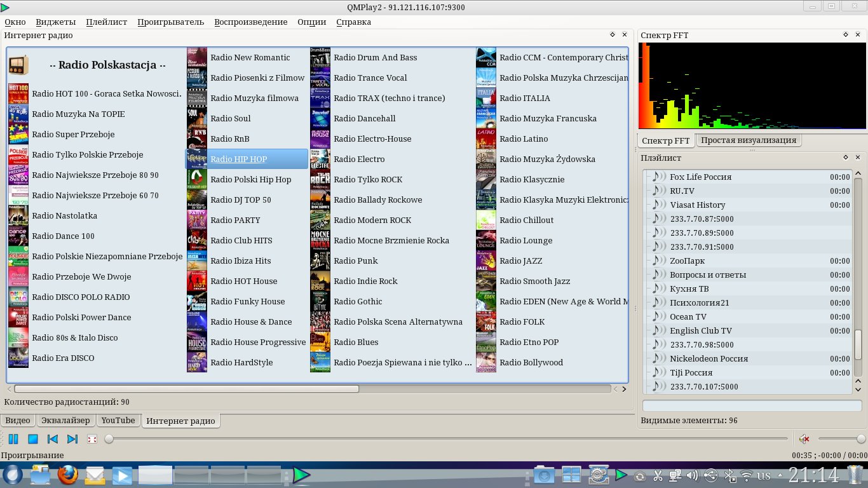Float the Спектр FFT panel
The width and height of the screenshot is (868, 488).
846,35
